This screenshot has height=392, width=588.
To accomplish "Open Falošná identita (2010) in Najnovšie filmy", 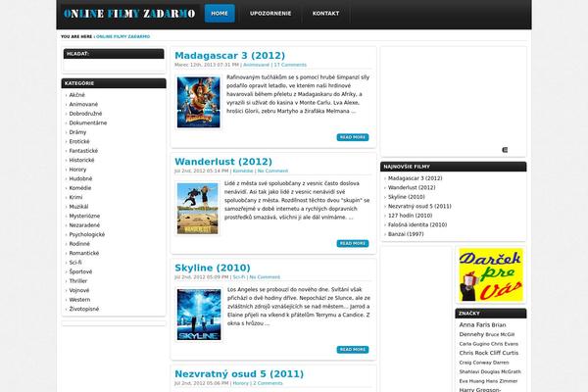I will click(x=417, y=225).
